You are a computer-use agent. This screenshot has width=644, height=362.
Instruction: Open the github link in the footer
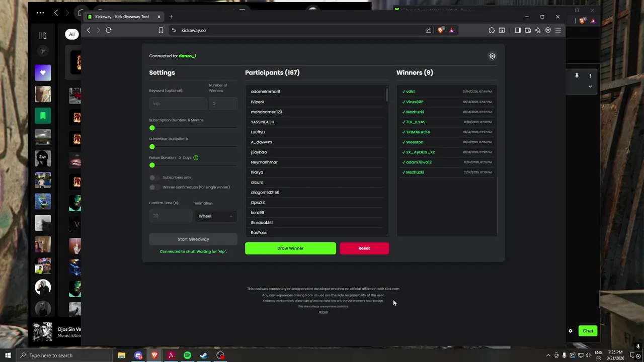pyautogui.click(x=323, y=312)
